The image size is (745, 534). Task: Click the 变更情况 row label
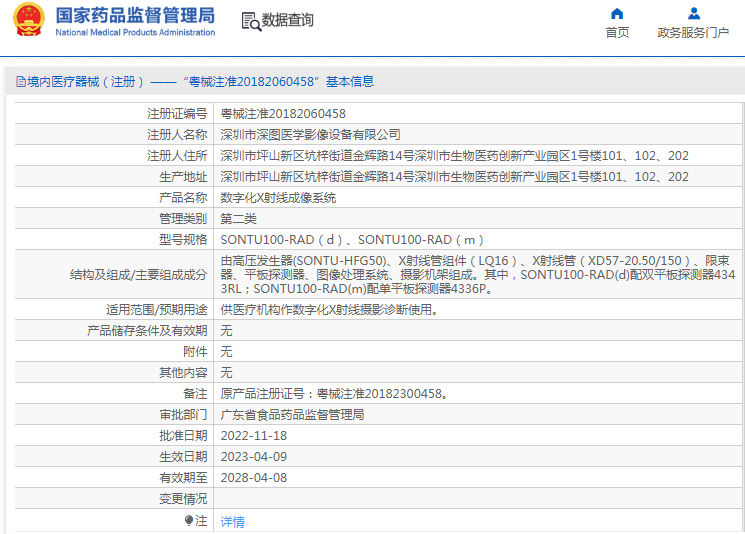pos(183,499)
